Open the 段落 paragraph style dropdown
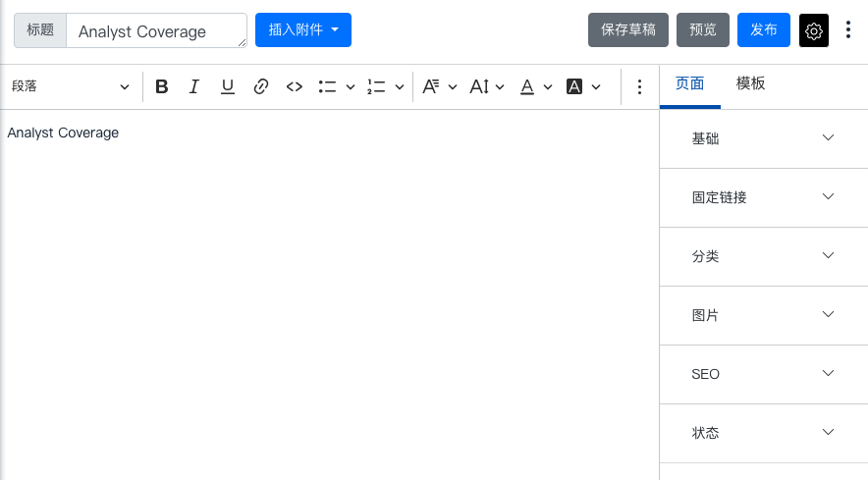The height and width of the screenshot is (480, 868). 70,86
